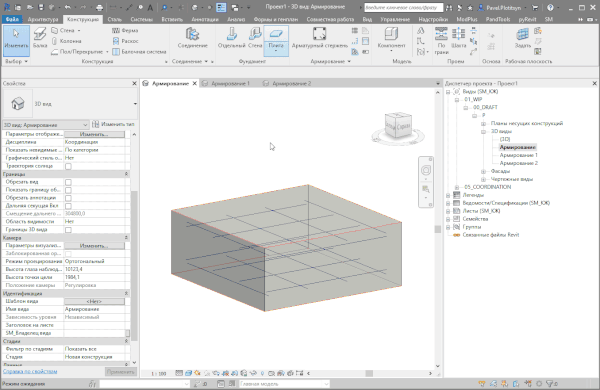This screenshot has width=600, height=390.
Task: Toggle the Траектория солнца checkbox
Action: (68, 166)
